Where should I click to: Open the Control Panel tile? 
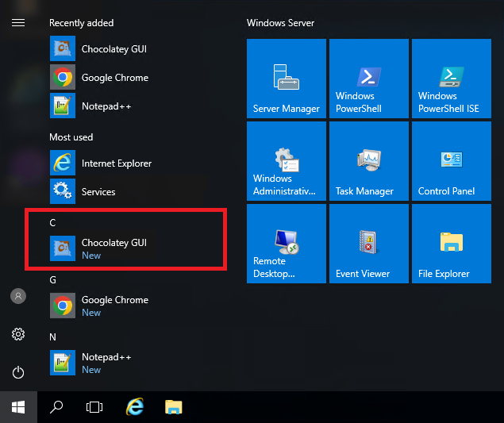[452, 161]
